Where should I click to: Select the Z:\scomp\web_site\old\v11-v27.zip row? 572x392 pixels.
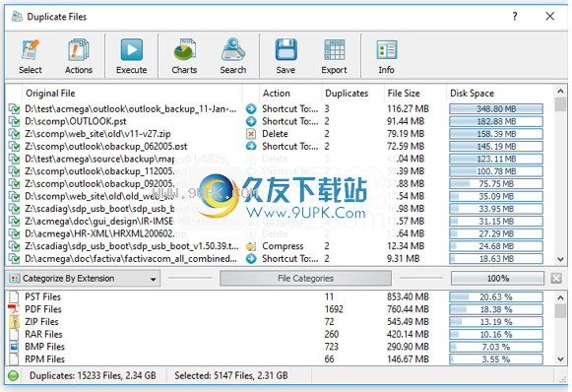coord(276,134)
